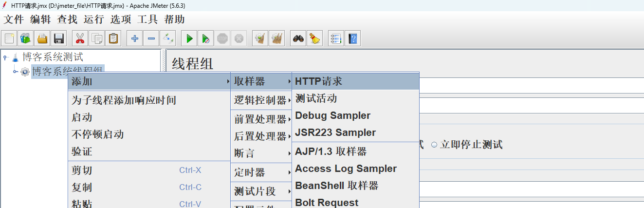Open Help with question mark icon
This screenshot has height=208, width=644.
pyautogui.click(x=353, y=38)
